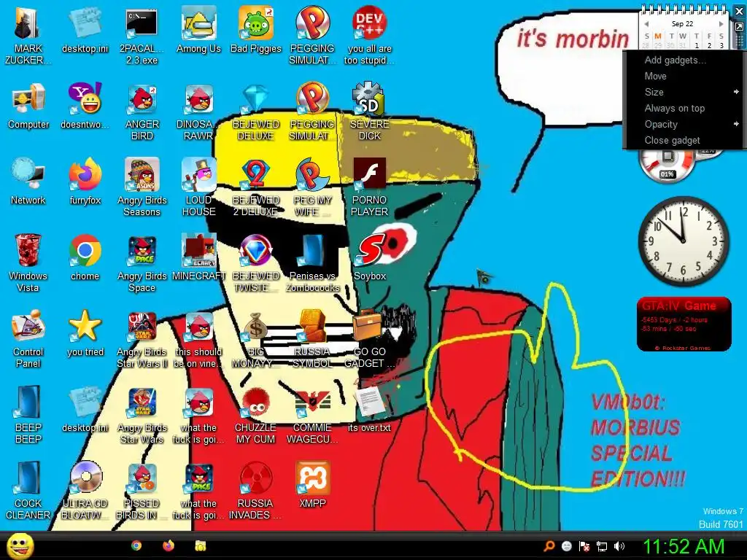Select the RUSSIA SYMBOL icon
Viewport: 747px width, 560px height.
pos(312,338)
